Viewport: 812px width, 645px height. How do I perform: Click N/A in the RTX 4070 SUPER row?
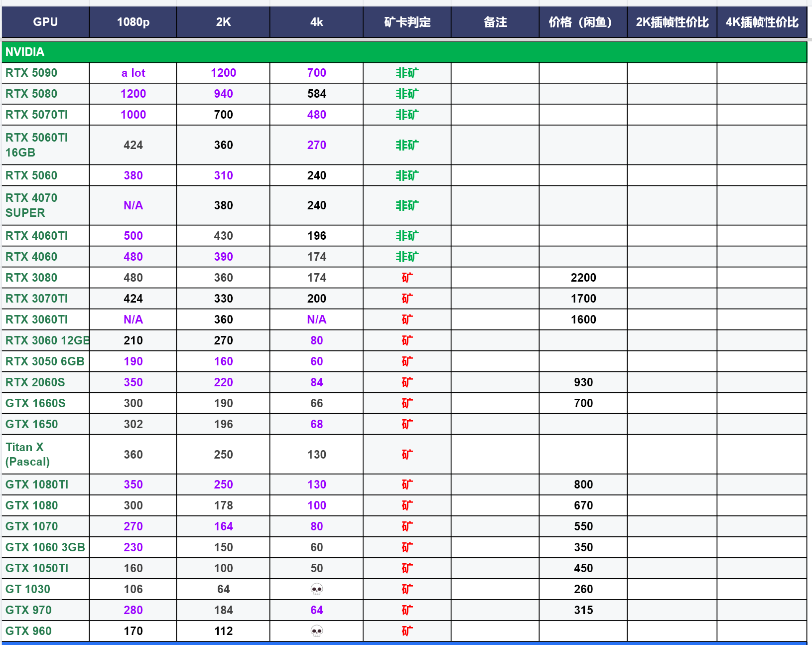[133, 205]
